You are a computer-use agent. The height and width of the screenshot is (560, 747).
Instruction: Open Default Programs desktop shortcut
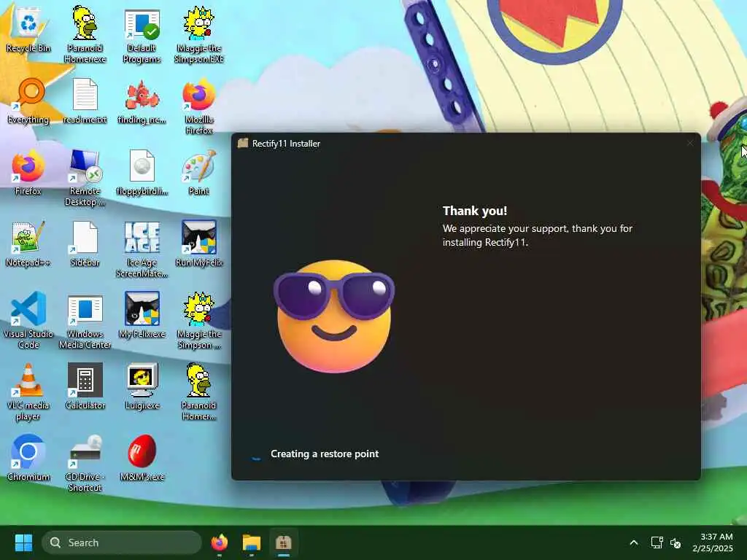[x=142, y=36]
